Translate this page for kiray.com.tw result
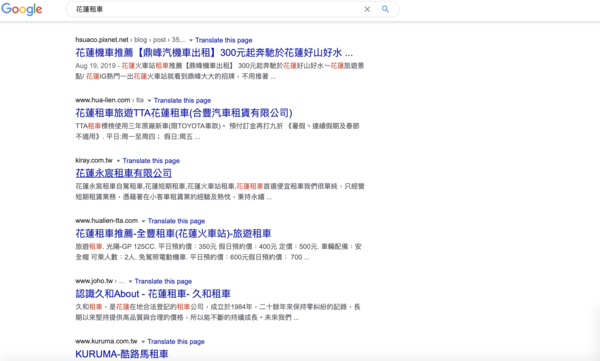The width and height of the screenshot is (600, 361). 151,161
